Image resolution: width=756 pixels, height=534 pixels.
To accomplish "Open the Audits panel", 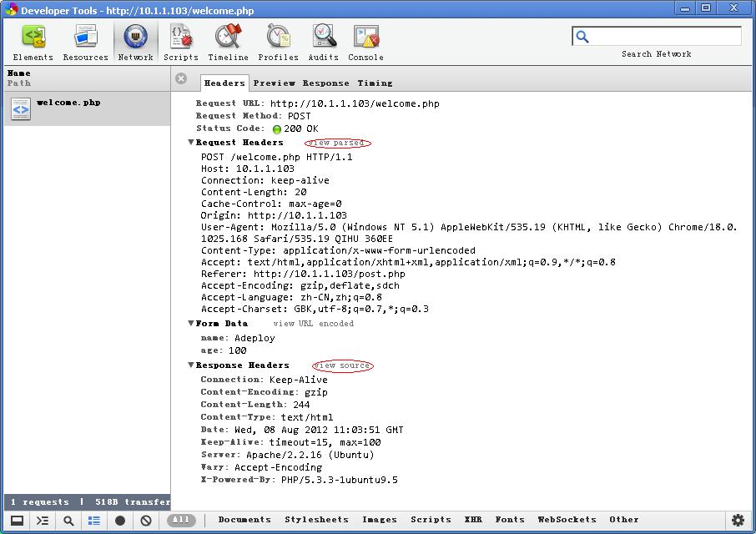I will [x=323, y=40].
